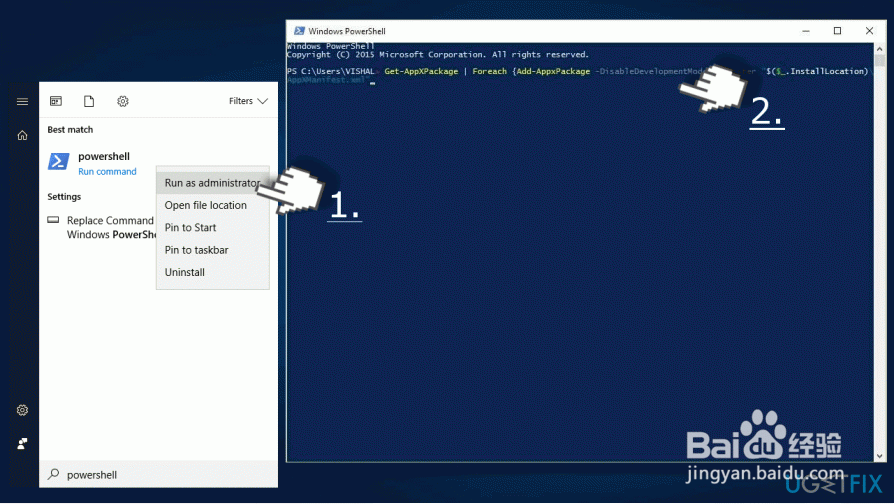
Task: Open the hamburger menu in Start sidebar
Action: [22, 101]
